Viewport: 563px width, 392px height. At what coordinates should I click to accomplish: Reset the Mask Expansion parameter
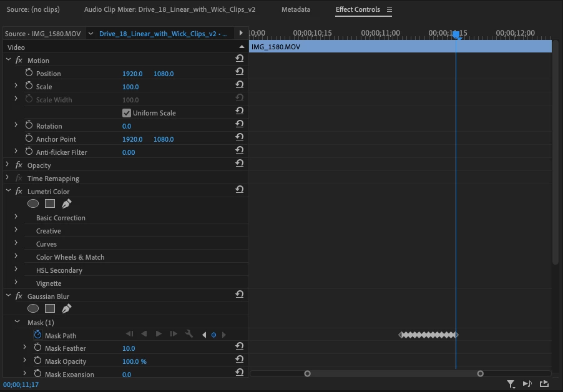click(240, 372)
